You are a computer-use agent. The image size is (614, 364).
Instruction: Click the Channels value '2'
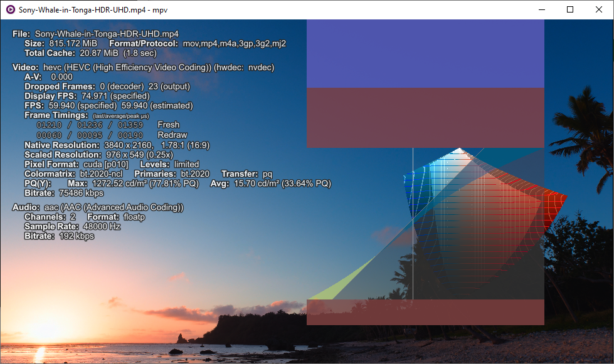tap(73, 217)
